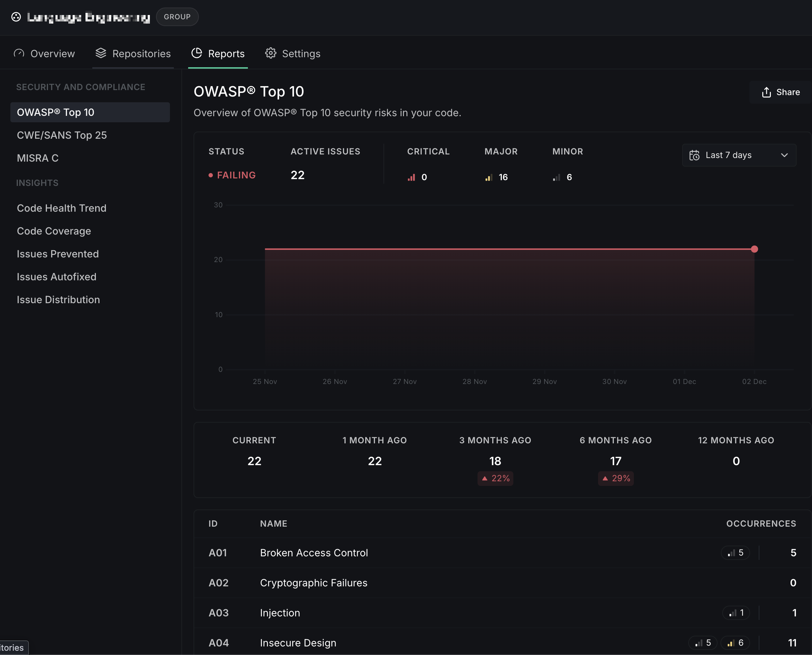Click the calendar icon in date filter
Image resolution: width=812 pixels, height=655 pixels.
[694, 156]
